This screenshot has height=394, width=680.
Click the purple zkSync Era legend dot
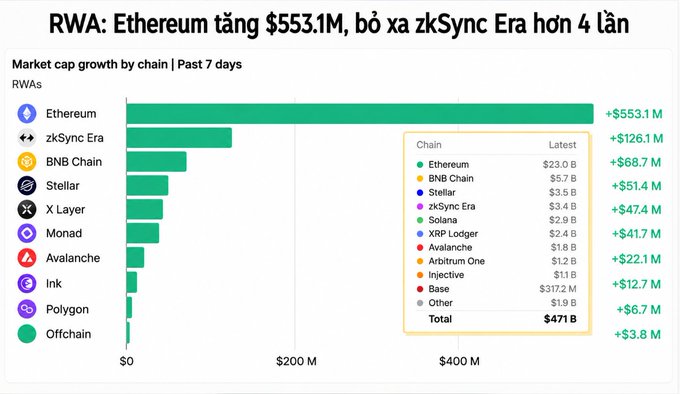click(x=420, y=206)
